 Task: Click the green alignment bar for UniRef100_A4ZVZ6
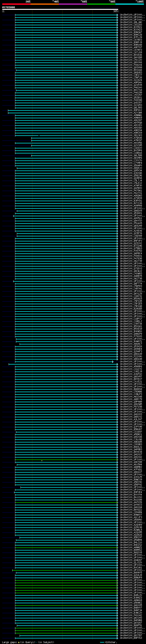pyautogui.click(x=66, y=502)
